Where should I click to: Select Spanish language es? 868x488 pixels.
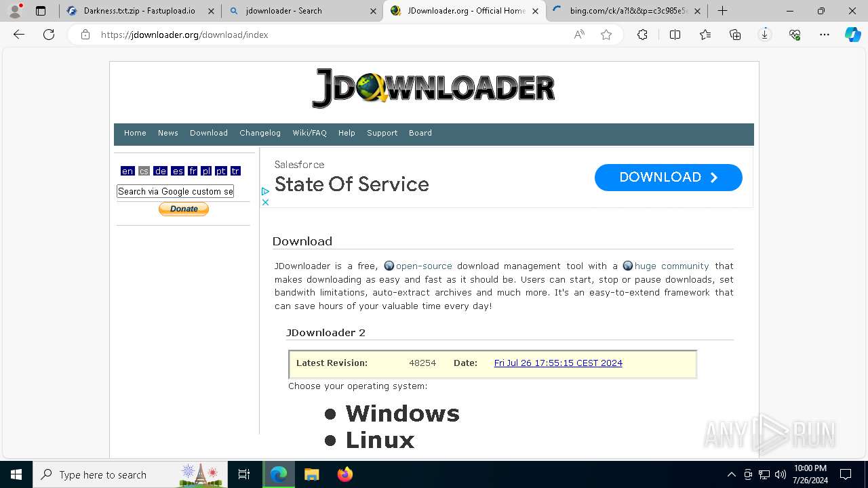click(178, 171)
